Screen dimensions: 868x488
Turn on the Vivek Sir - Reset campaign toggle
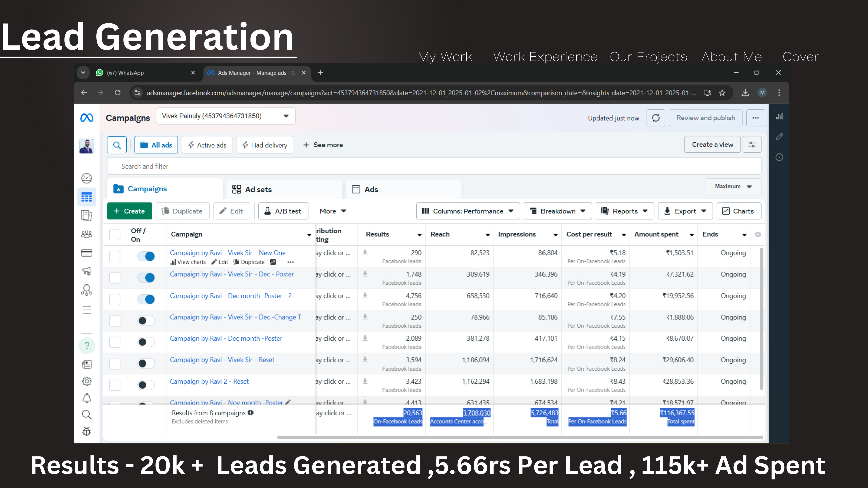pos(146,363)
